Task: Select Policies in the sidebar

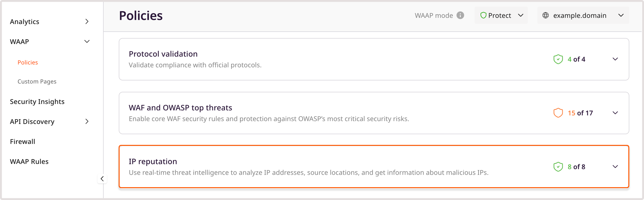Action: pos(28,62)
